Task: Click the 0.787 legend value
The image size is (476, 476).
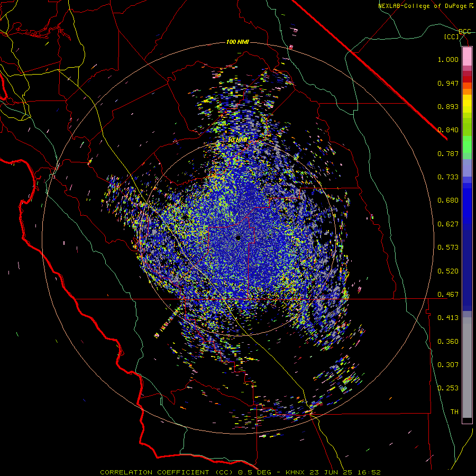Action: 448,153
